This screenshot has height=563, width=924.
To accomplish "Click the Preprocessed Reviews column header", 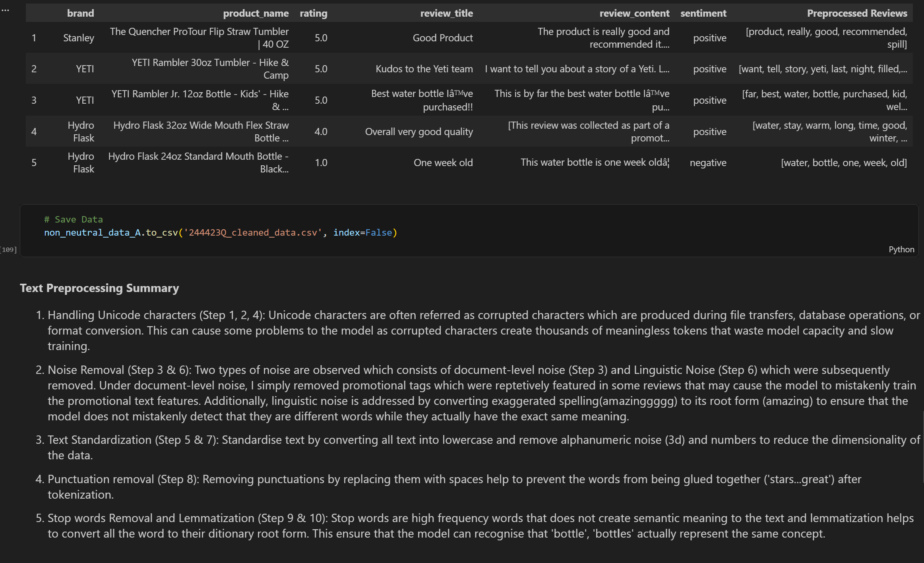I will tap(856, 13).
